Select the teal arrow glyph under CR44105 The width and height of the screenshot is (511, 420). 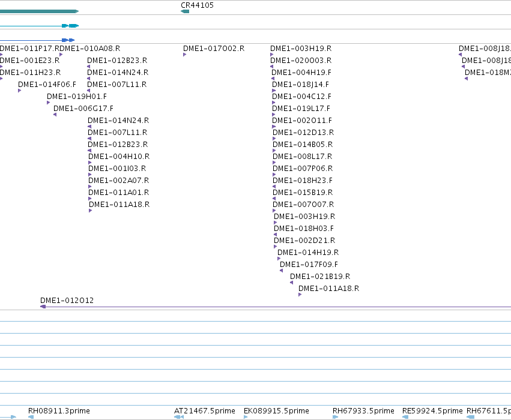(185, 11)
